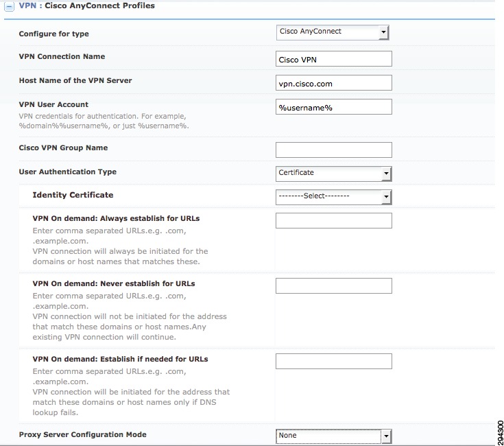Click the 'Identity Certificate' label
Screen dimensions: 504x446
73,195
